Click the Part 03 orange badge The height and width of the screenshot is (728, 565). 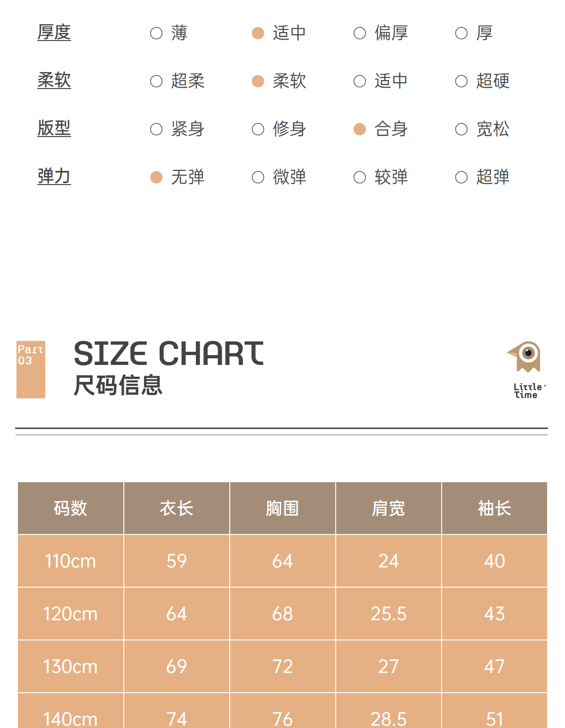pyautogui.click(x=31, y=369)
